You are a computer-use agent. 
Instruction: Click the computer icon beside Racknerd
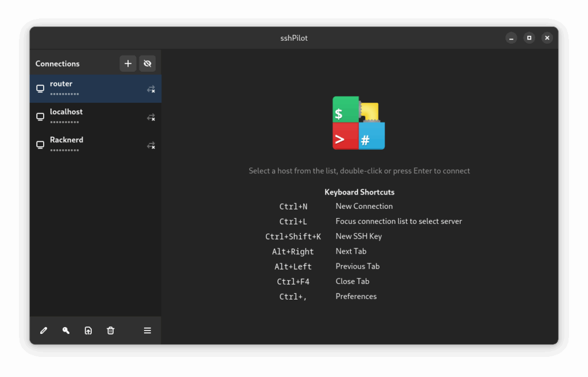40,145
